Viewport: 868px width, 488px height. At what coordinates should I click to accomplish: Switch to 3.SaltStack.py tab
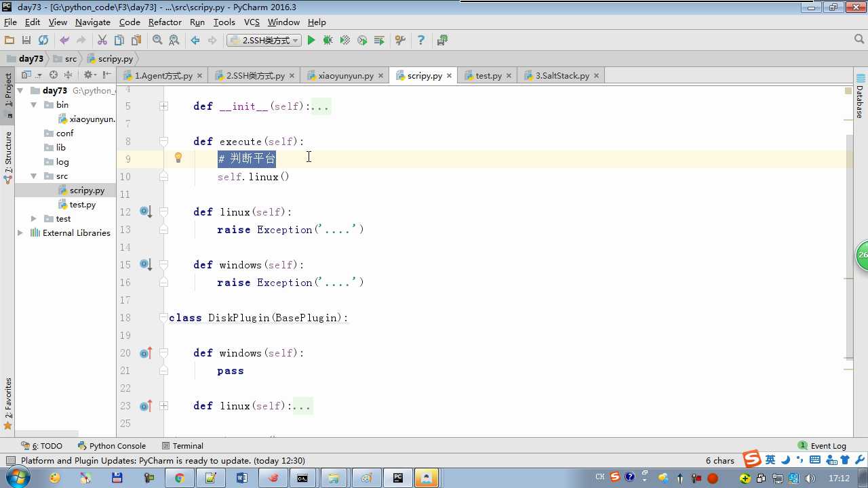pyautogui.click(x=562, y=76)
